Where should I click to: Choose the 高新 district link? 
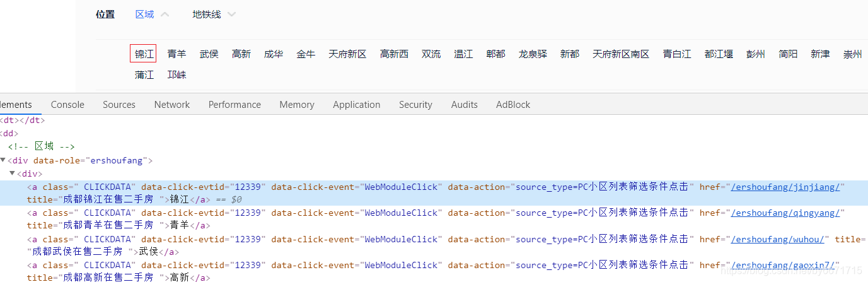(241, 54)
